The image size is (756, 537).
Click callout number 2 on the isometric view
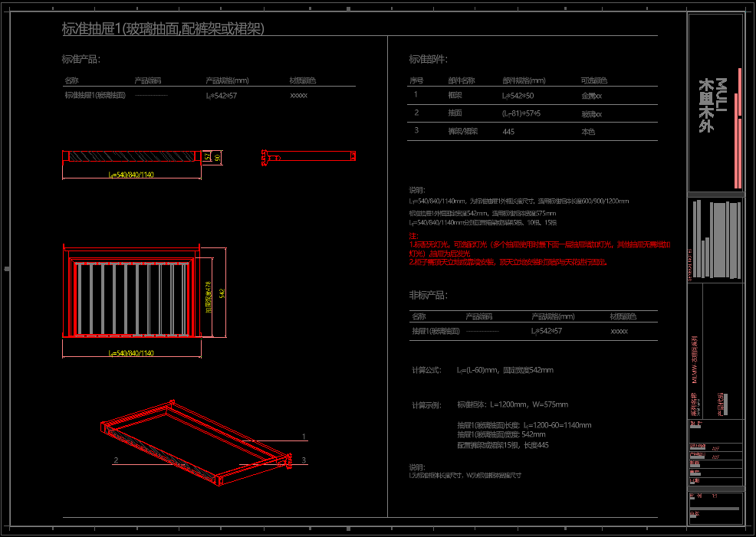(x=115, y=460)
